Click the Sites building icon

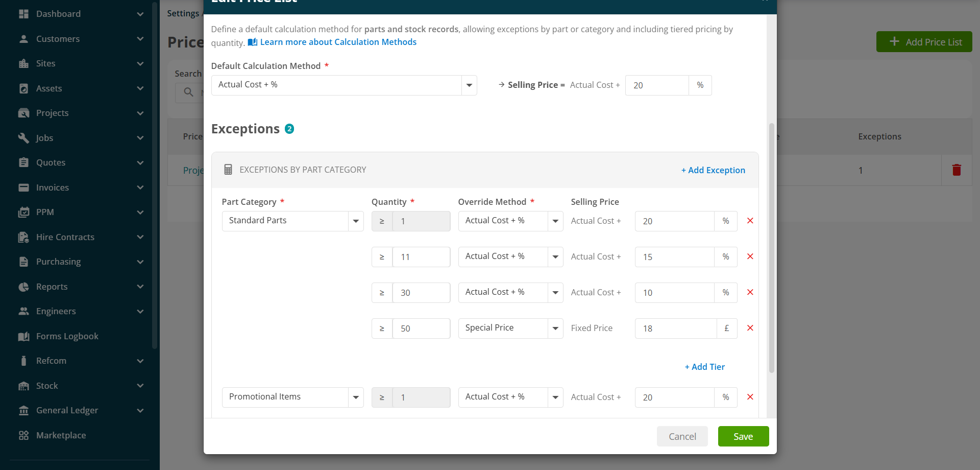pos(23,63)
